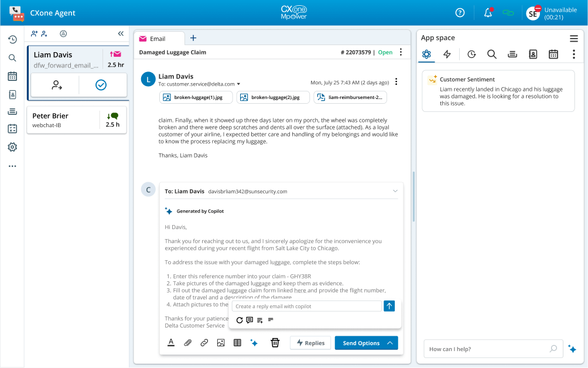Screen dimensions: 588x368
Task: Select the history clock tab in App space
Action: 472,54
